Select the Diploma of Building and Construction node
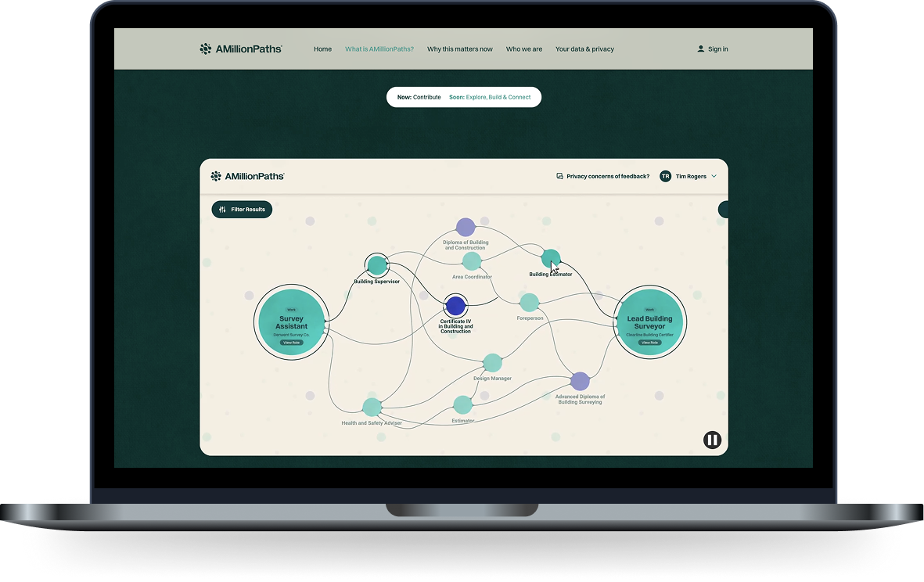924x582 pixels. pos(466,228)
